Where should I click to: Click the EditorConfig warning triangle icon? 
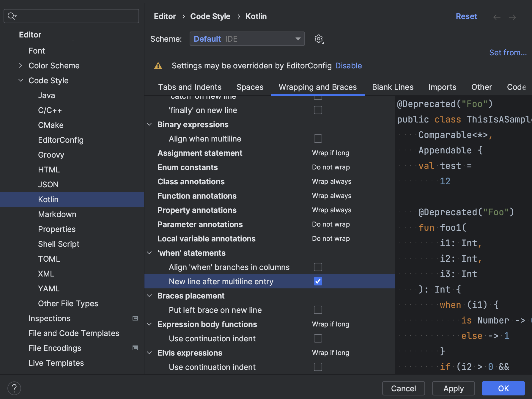(x=158, y=66)
